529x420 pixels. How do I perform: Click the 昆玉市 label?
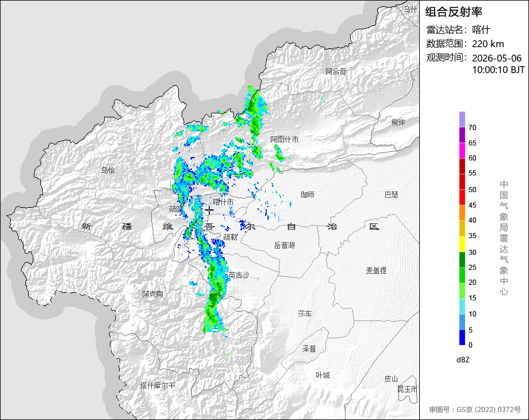click(x=407, y=390)
